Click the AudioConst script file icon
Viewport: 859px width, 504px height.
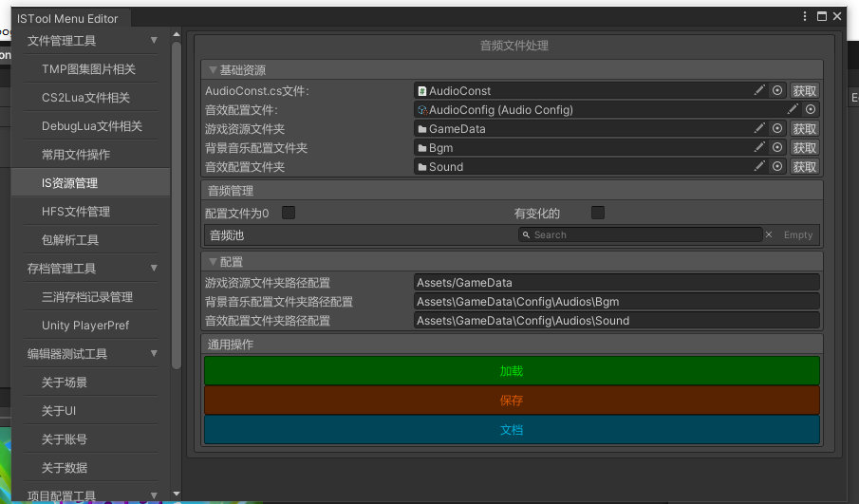pyautogui.click(x=421, y=91)
